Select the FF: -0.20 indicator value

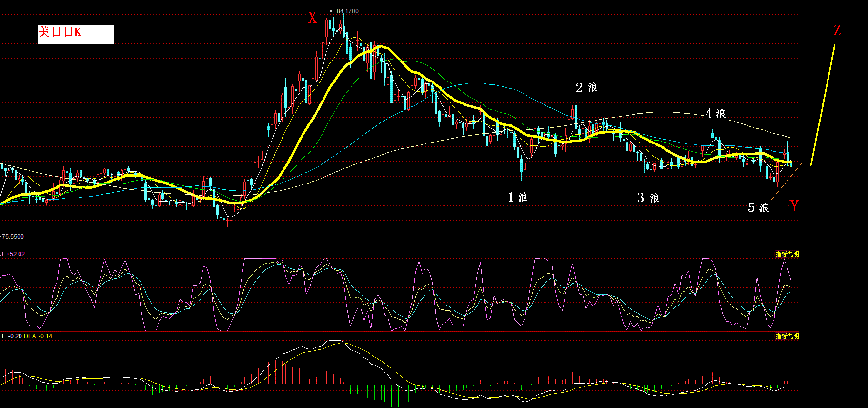(11, 336)
